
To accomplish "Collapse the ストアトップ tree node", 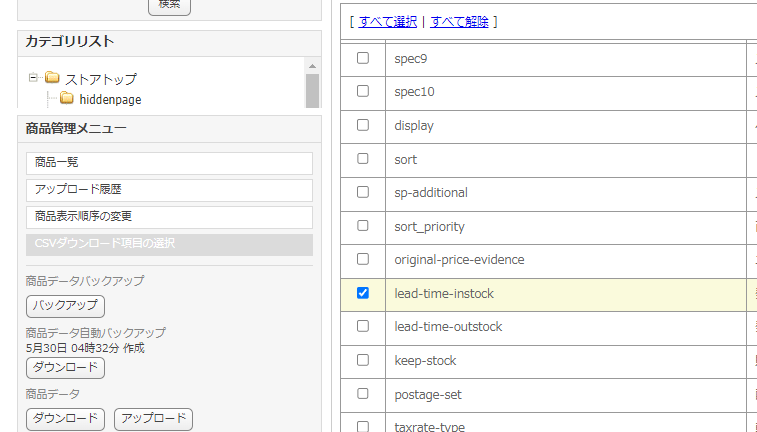I will click(34, 77).
